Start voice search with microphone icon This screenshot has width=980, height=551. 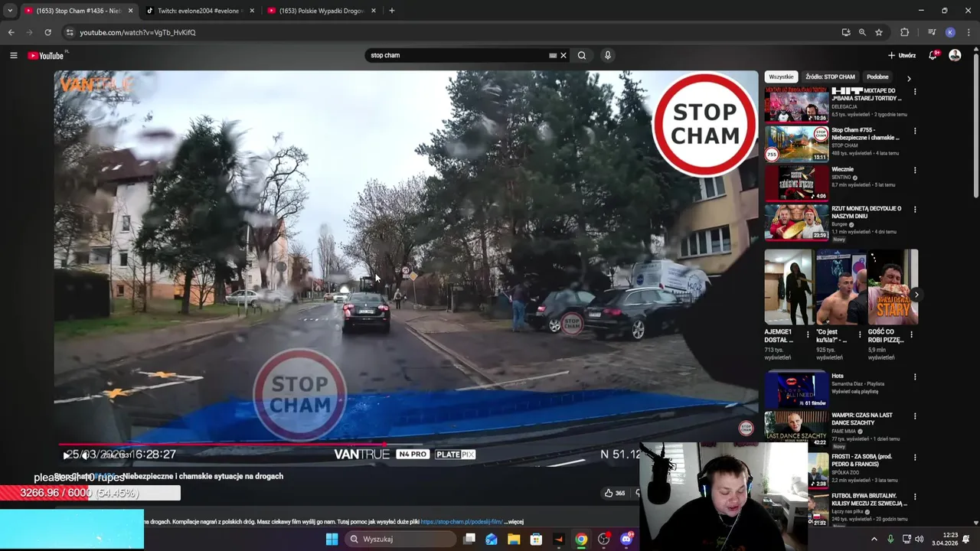click(608, 55)
